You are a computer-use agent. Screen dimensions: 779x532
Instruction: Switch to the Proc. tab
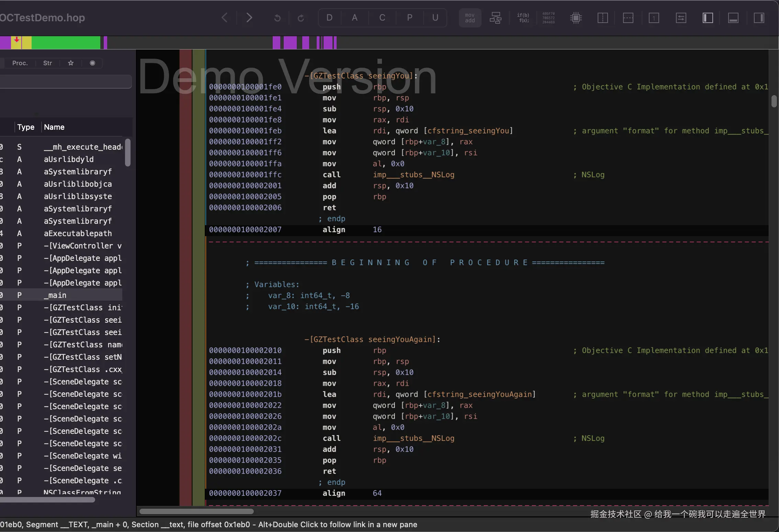click(20, 63)
